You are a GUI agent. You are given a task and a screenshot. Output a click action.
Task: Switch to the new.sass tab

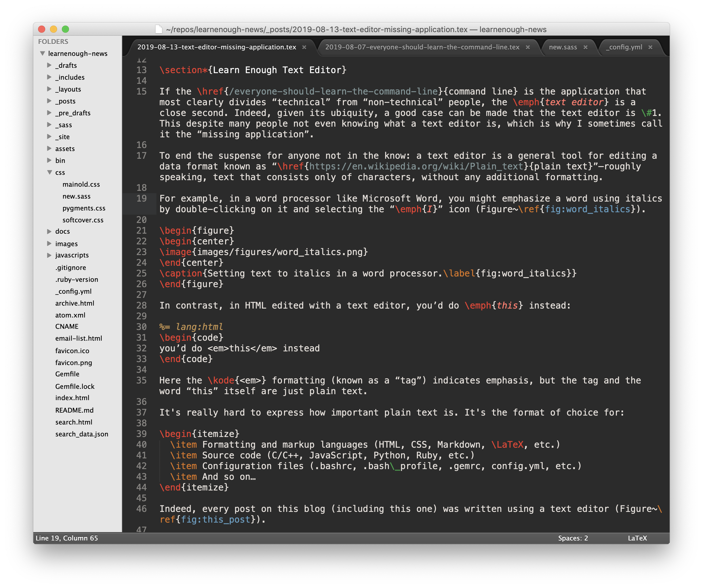coord(563,47)
